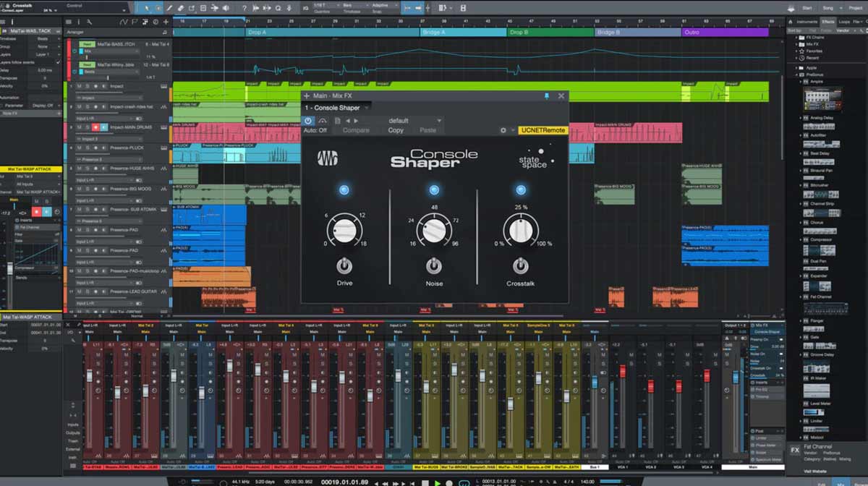Viewport: 868px width, 486px height.
Task: Toggle the Drive section enable indicator
Action: [x=344, y=189]
